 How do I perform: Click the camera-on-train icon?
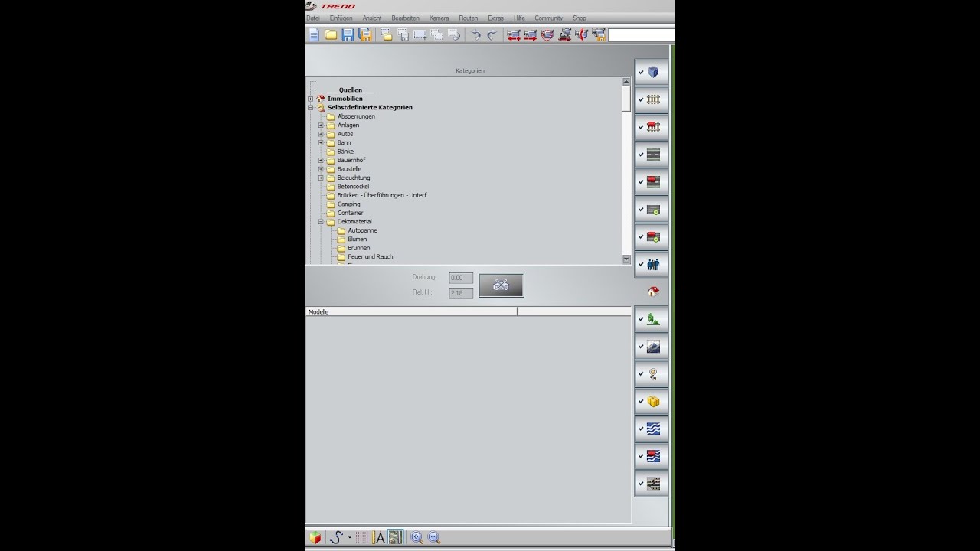tap(565, 34)
